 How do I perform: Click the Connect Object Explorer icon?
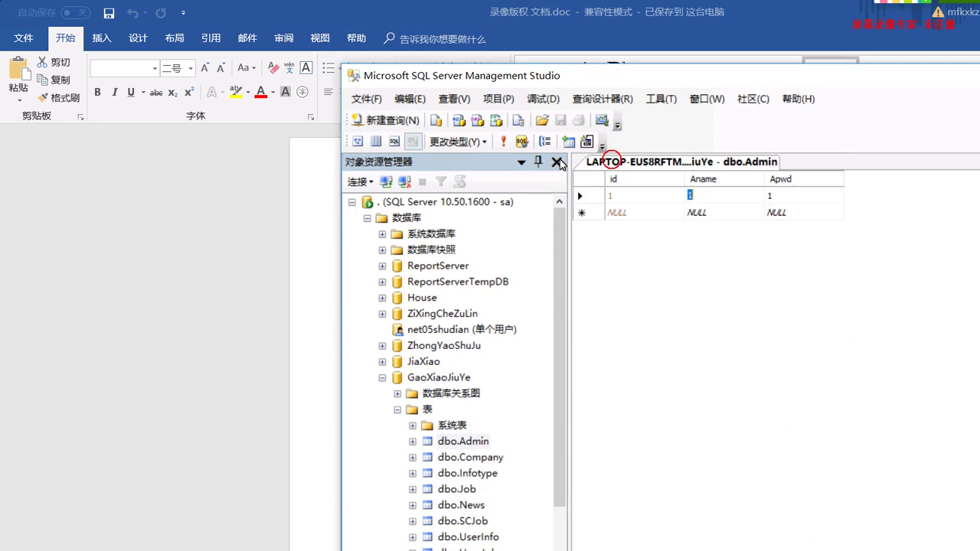[386, 182]
